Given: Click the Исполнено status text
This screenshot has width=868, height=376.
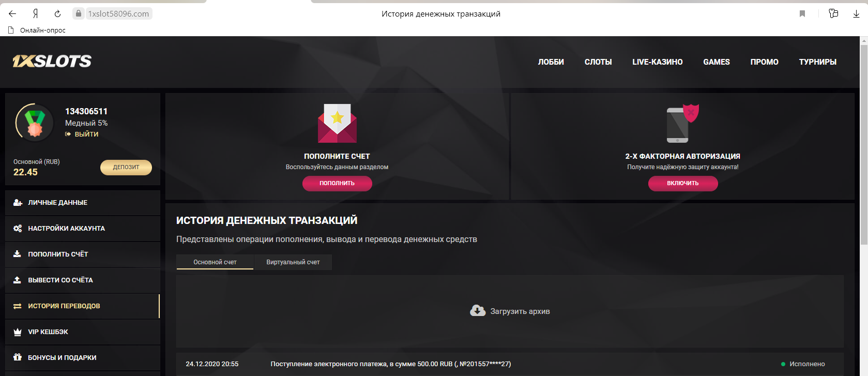Looking at the screenshot, I should point(807,364).
